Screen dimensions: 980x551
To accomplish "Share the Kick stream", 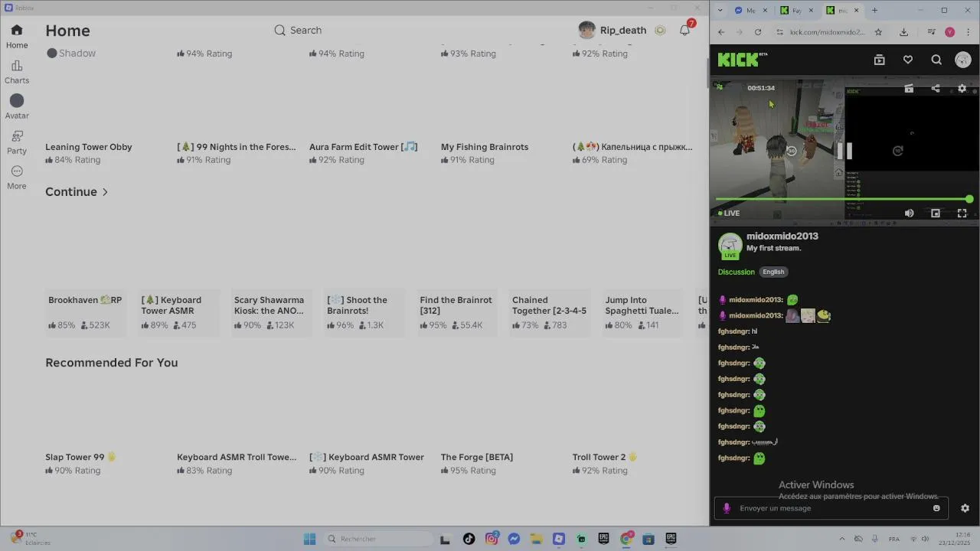I will pyautogui.click(x=936, y=89).
